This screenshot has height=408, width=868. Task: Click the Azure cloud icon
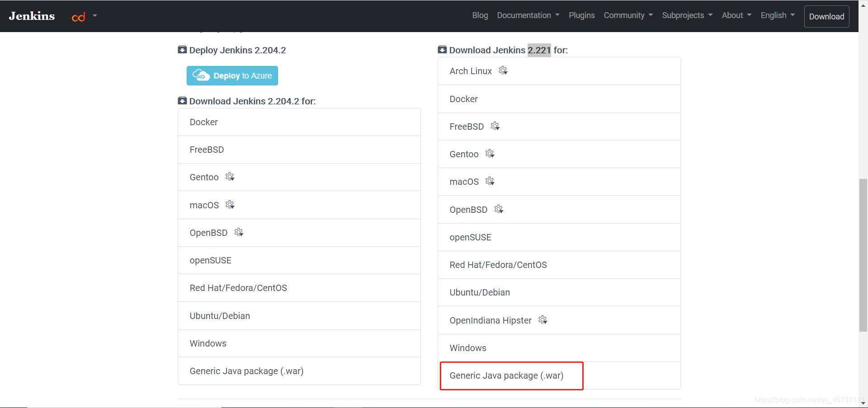(x=201, y=75)
